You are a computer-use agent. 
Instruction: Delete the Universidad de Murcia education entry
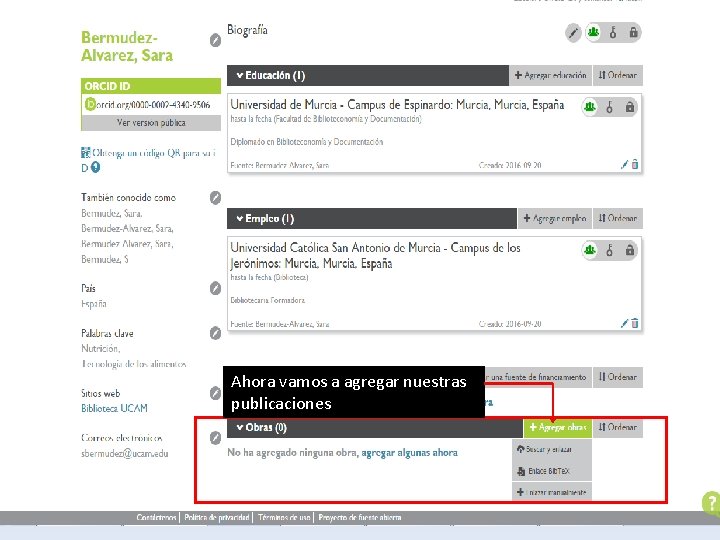(x=635, y=164)
